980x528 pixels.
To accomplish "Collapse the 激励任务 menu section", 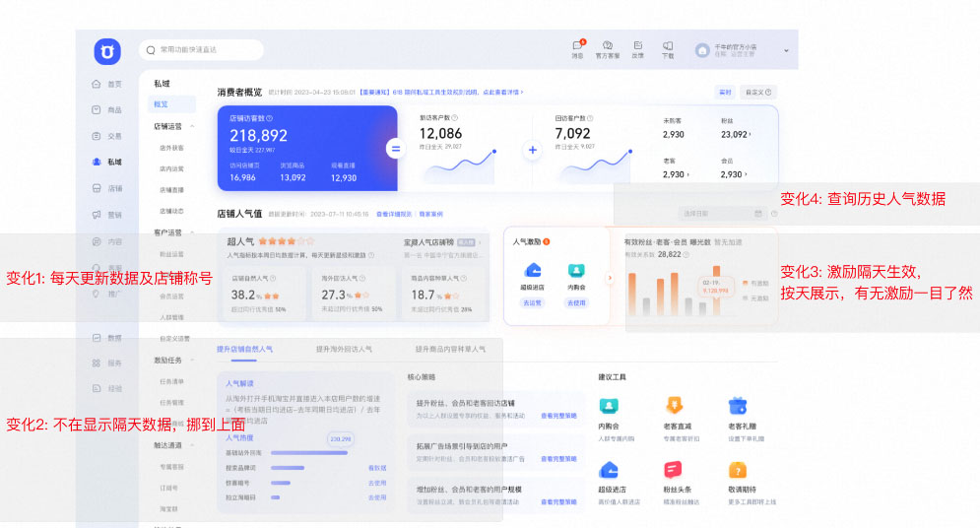I will (192, 360).
